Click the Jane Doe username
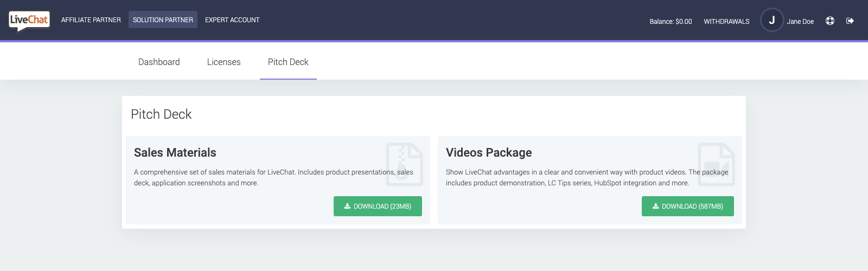 (800, 22)
